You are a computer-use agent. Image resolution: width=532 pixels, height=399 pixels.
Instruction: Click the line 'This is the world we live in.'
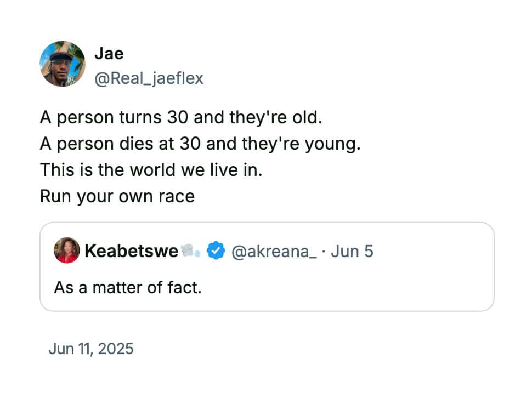(x=151, y=169)
